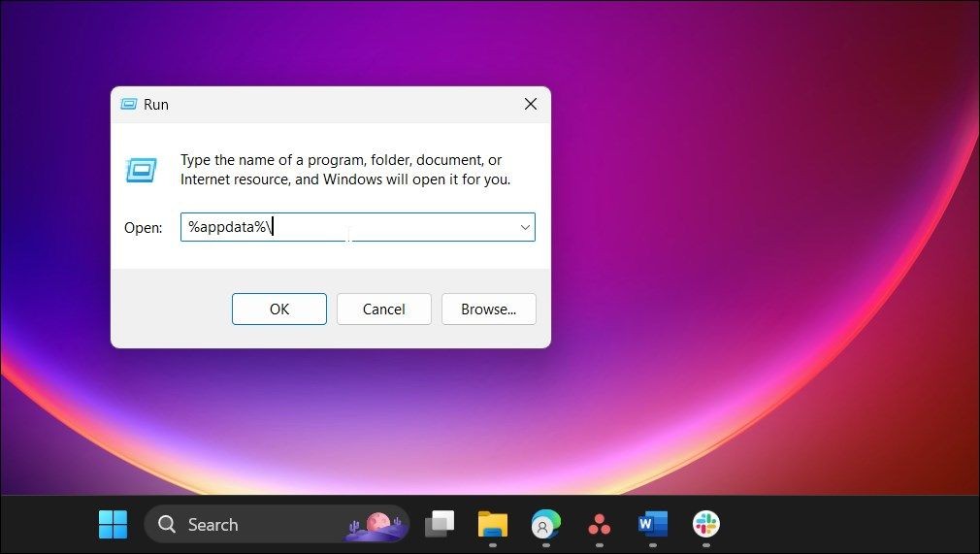980x554 pixels.
Task: Focus the Open text field containing %appdata%\
Action: (x=357, y=227)
